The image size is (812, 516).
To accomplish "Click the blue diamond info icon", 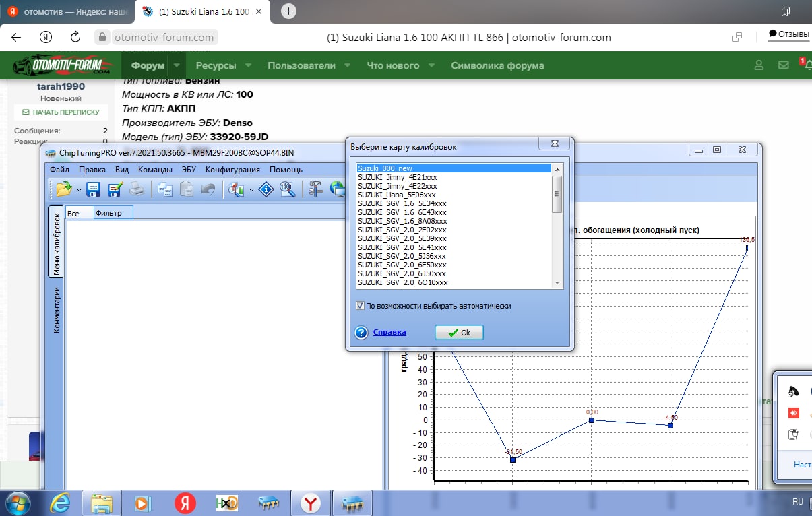I will point(266,190).
